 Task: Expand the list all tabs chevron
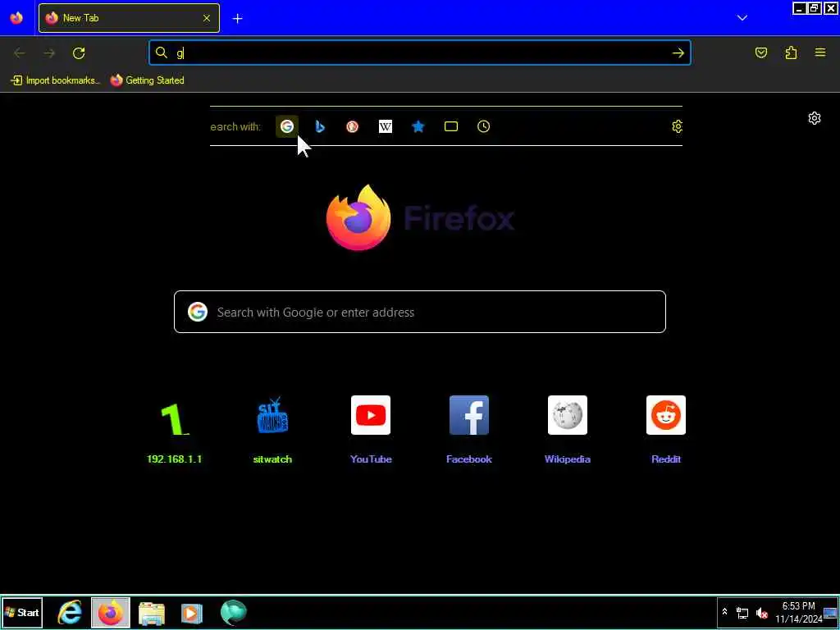coord(742,18)
